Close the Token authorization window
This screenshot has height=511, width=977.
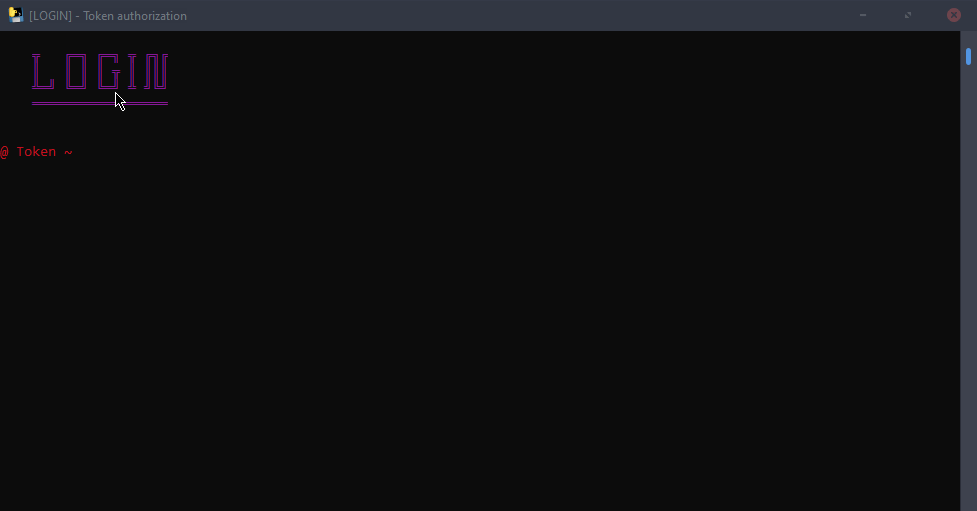pos(953,15)
